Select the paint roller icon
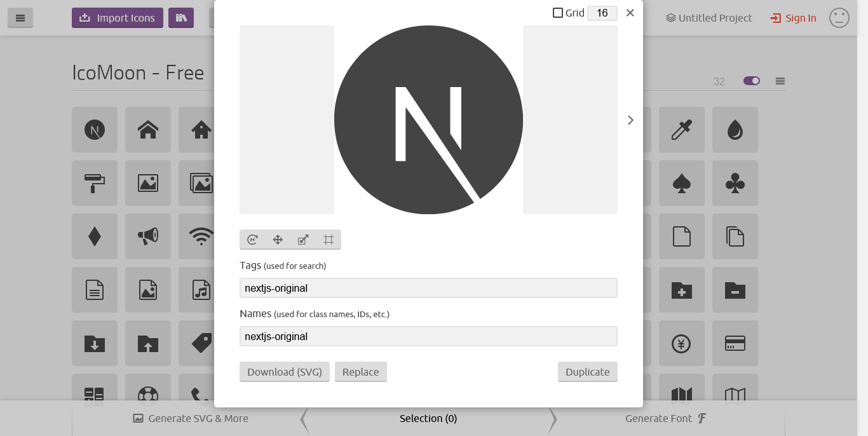The image size is (868, 436). coord(95,183)
